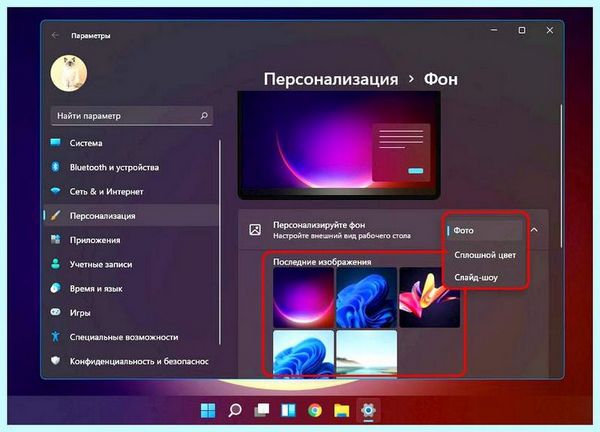The image size is (600, 432).
Task: Click the Специальные возможности accessibility icon
Action: (55, 337)
